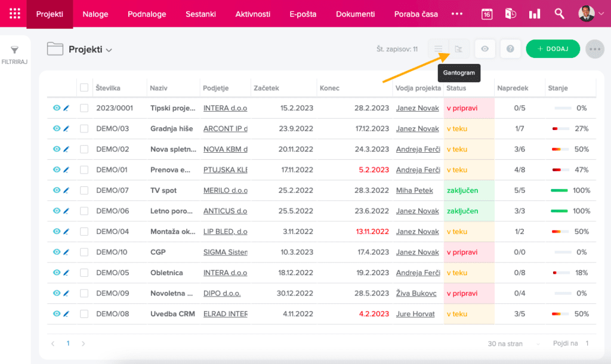Open the bar chart reports icon
Image resolution: width=611 pixels, height=364 pixels.
point(535,14)
